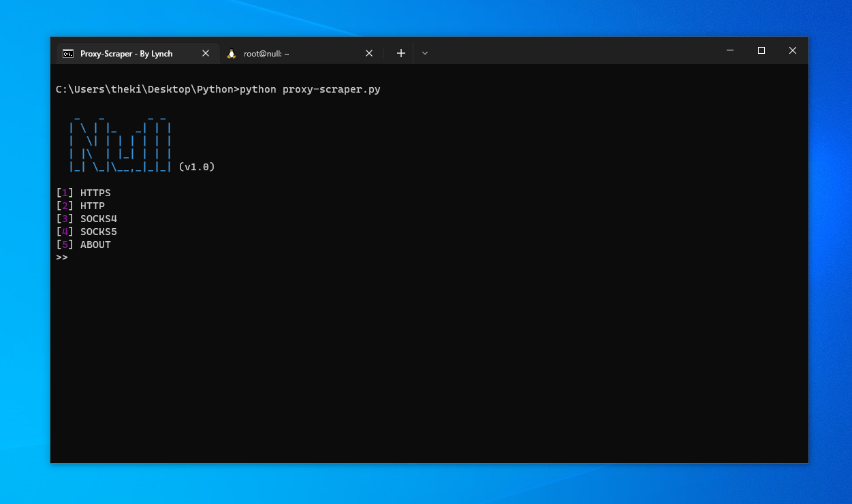Switch to the root@null: ~ tab
Screen dimensions: 852x504
(x=300, y=53)
